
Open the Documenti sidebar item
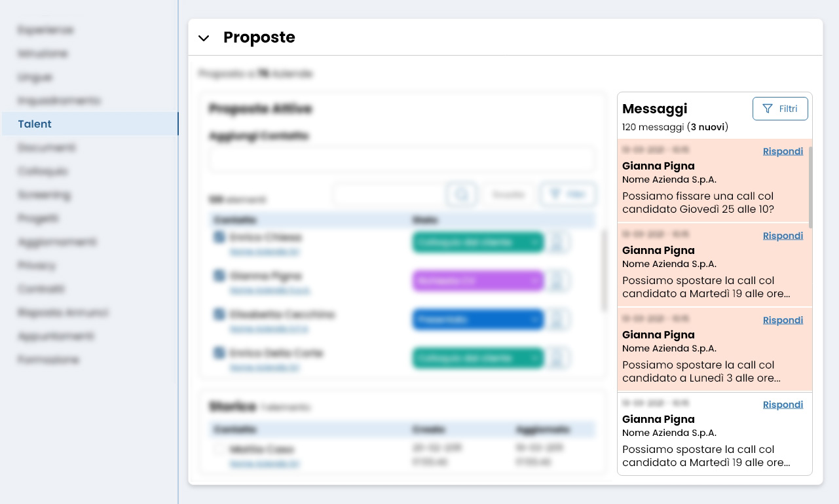[x=47, y=148]
